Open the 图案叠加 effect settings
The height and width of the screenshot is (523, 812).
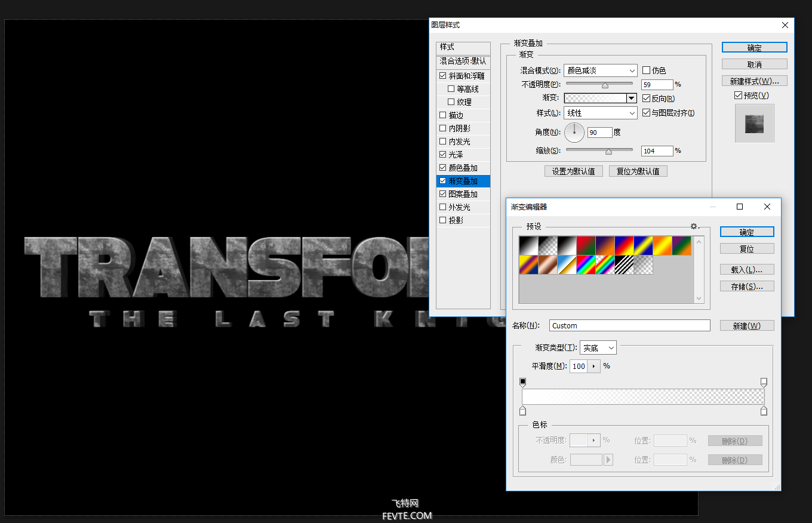coord(463,194)
